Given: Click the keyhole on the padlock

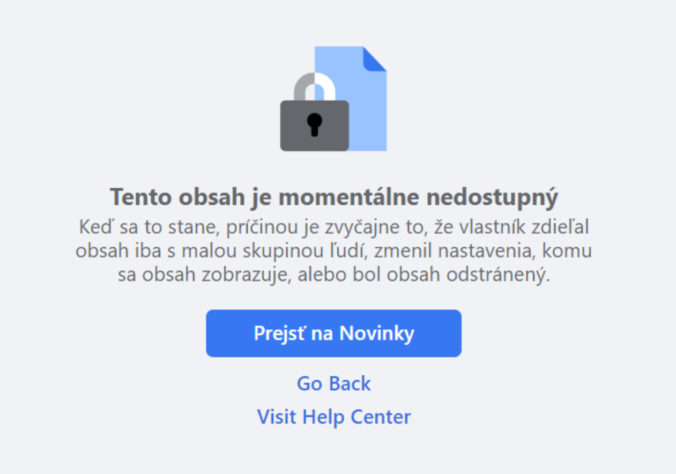Looking at the screenshot, I should (315, 124).
